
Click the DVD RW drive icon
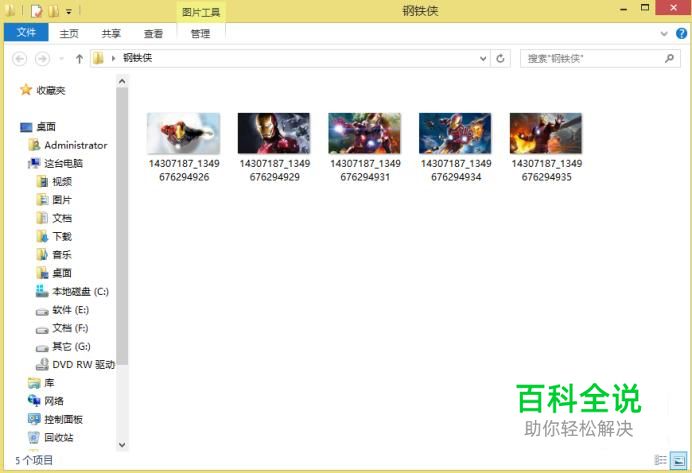click(x=42, y=364)
